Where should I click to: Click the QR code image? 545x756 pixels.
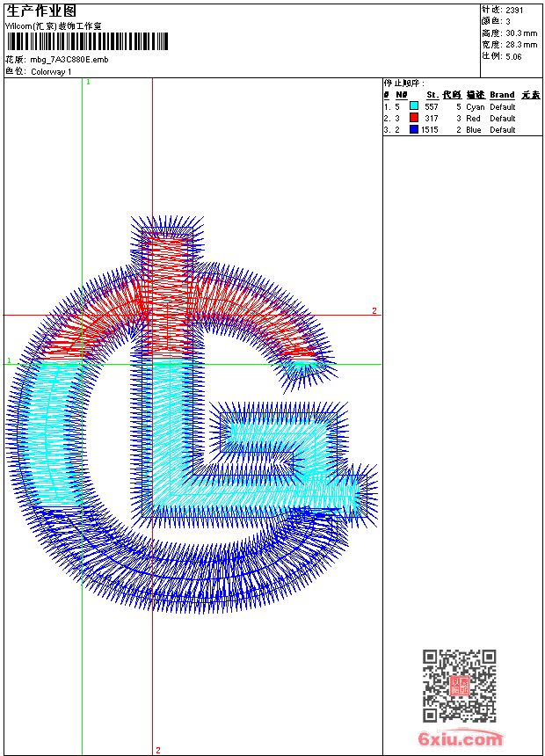[x=460, y=686]
